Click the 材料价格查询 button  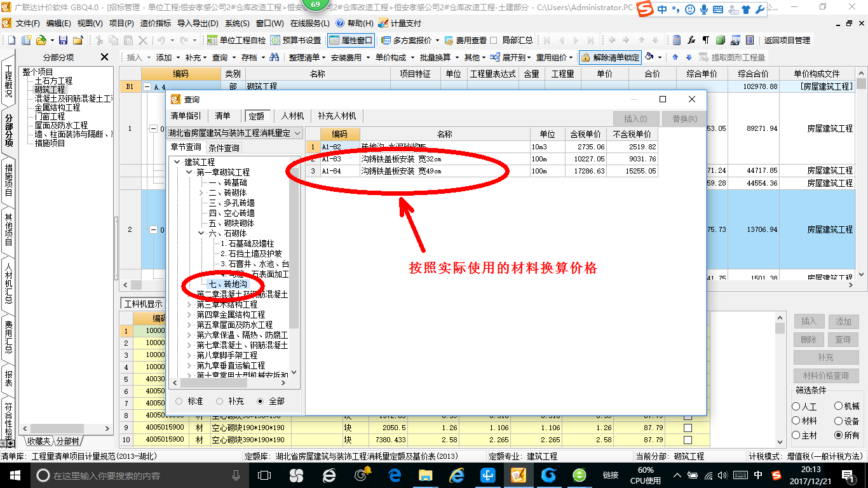[x=825, y=376]
